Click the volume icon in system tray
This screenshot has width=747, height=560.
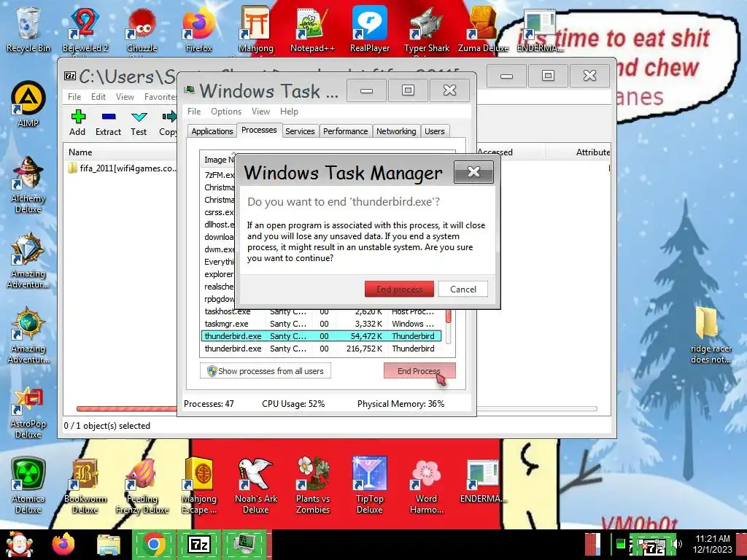[x=678, y=544]
